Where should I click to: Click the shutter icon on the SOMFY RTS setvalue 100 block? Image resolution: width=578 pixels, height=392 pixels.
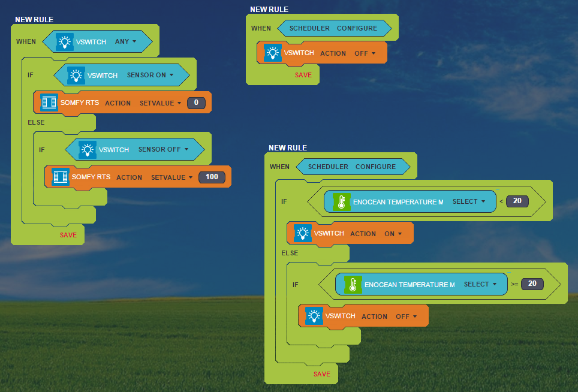pyautogui.click(x=61, y=177)
